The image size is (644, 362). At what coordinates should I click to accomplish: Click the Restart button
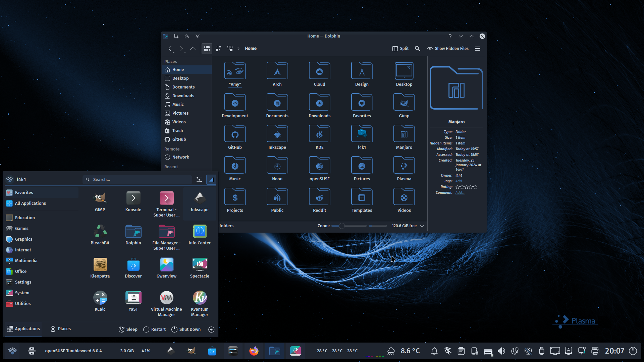[x=155, y=329]
